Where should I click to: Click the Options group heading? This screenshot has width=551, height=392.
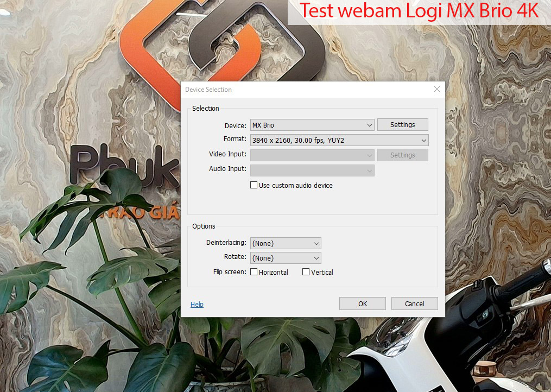click(204, 226)
